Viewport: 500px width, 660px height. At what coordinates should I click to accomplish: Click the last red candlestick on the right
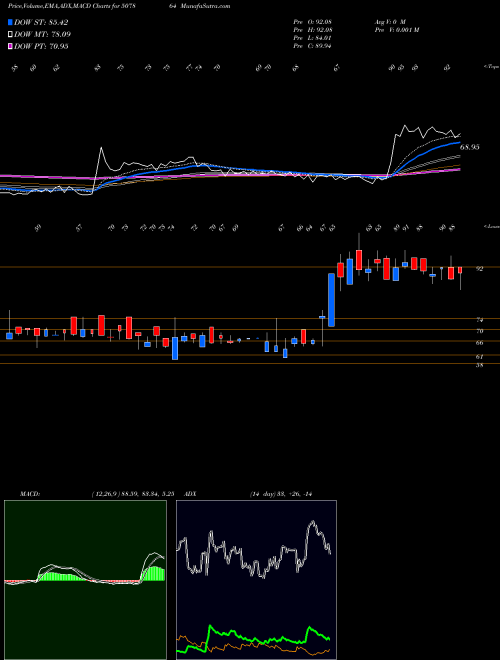460,270
